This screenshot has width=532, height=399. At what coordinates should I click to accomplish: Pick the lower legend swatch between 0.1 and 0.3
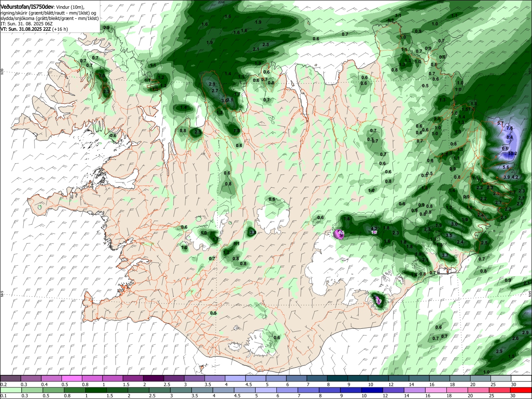[x=11, y=390]
